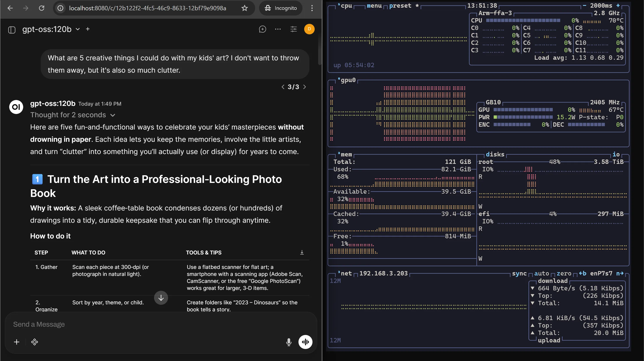644x361 pixels.
Task: Activate voice call mode with the waveform icon
Action: pos(305,342)
